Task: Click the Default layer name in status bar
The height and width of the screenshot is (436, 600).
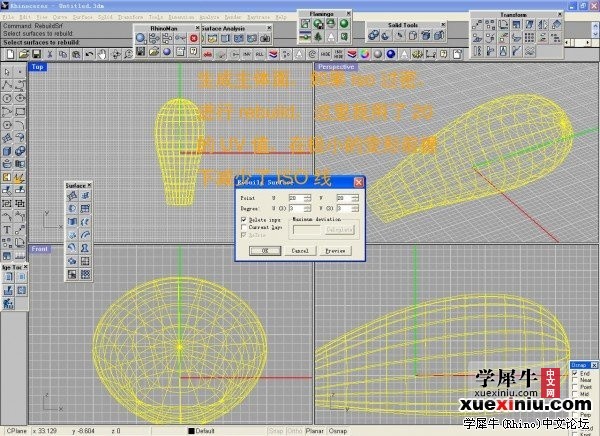Action: (205, 431)
